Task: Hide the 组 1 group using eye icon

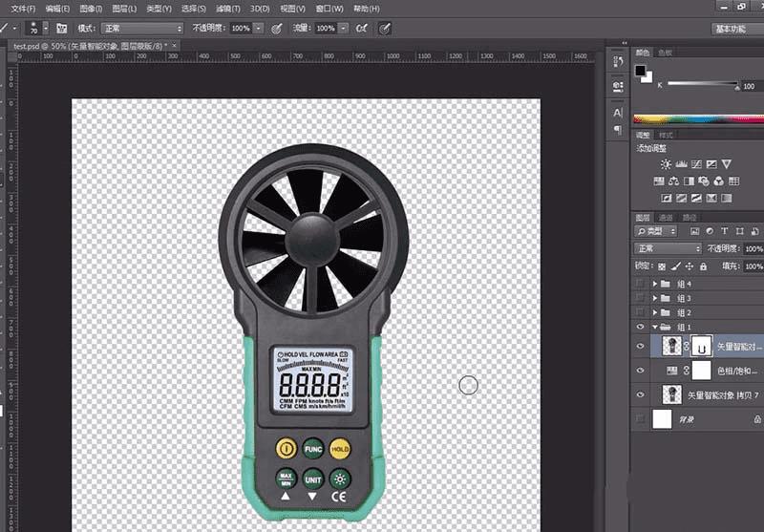Action: pos(641,328)
